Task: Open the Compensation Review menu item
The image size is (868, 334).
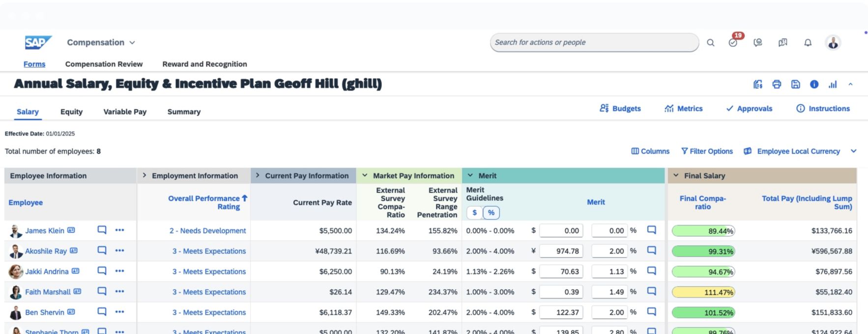Action: pyautogui.click(x=104, y=64)
